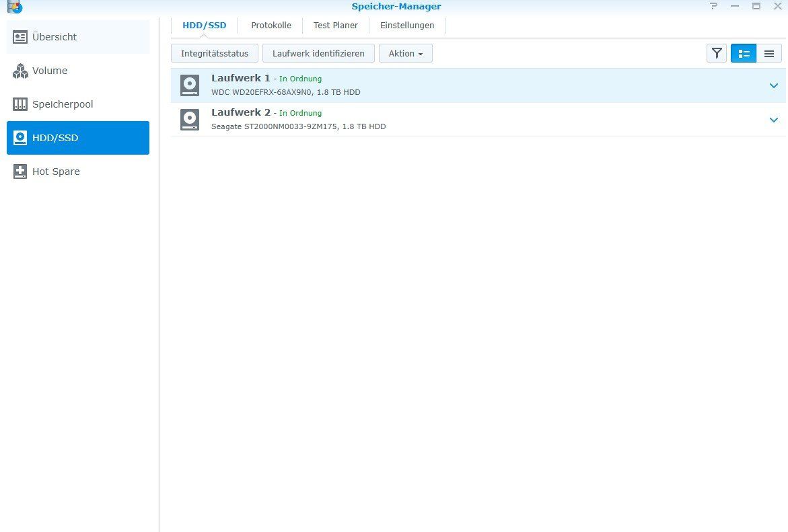Image resolution: width=788 pixels, height=532 pixels.
Task: Close the Speicher-Manager window
Action: point(777,7)
